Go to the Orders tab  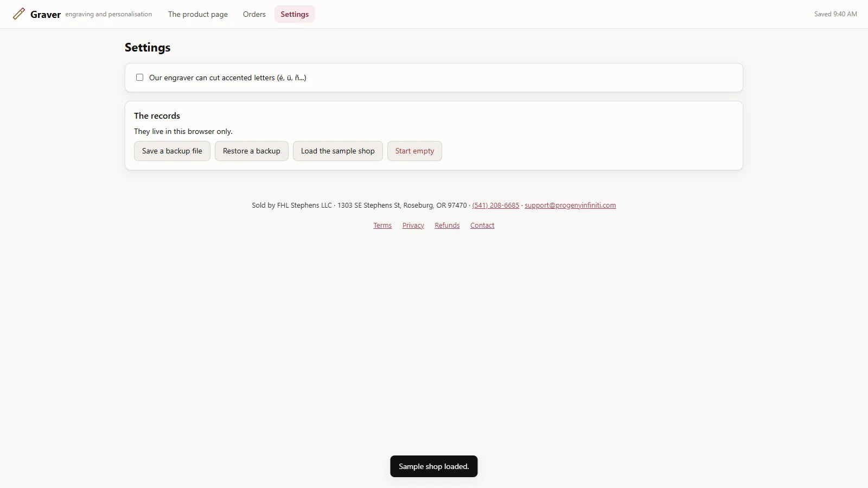pyautogui.click(x=254, y=14)
